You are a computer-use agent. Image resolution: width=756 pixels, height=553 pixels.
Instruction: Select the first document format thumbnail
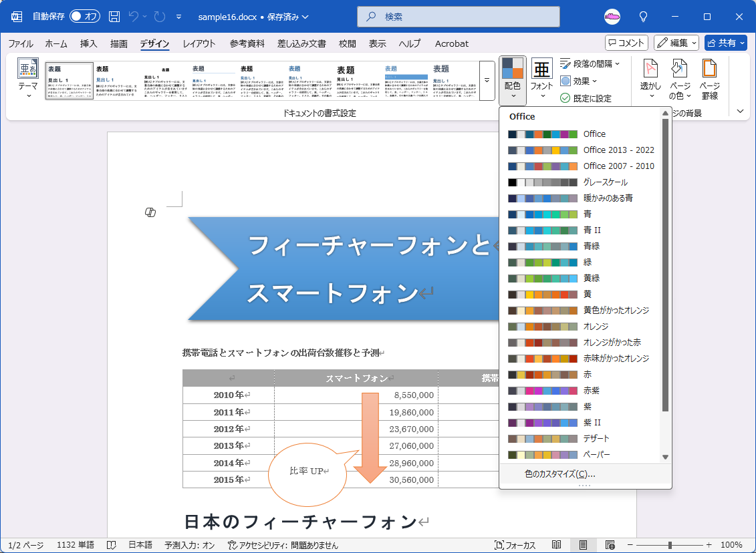click(x=70, y=80)
